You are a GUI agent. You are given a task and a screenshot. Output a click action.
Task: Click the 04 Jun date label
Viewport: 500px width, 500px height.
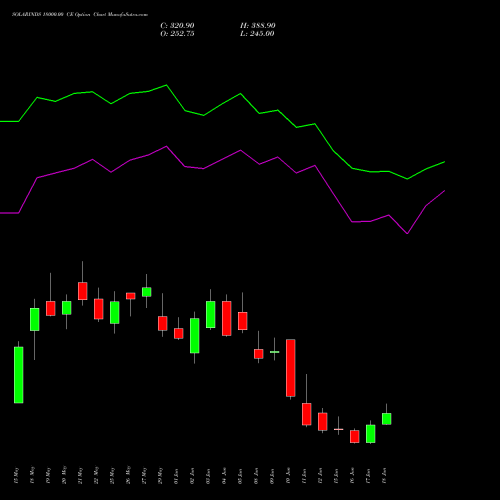[225, 476]
